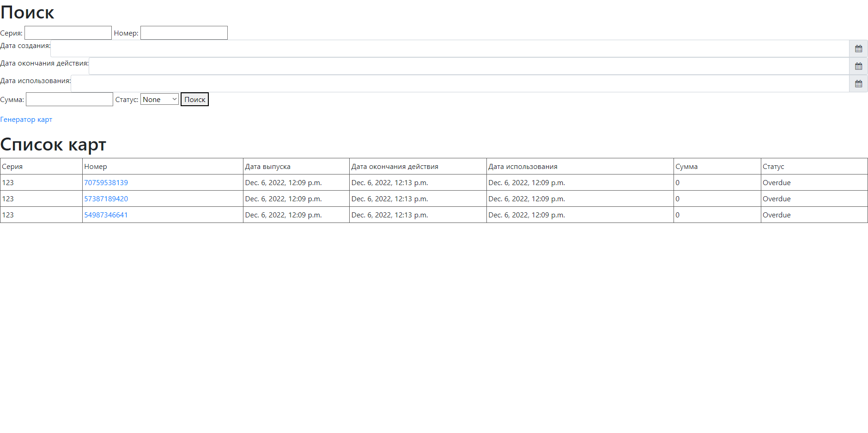Select the Статус column header
Screen dimensions: 868x433
coord(773,167)
